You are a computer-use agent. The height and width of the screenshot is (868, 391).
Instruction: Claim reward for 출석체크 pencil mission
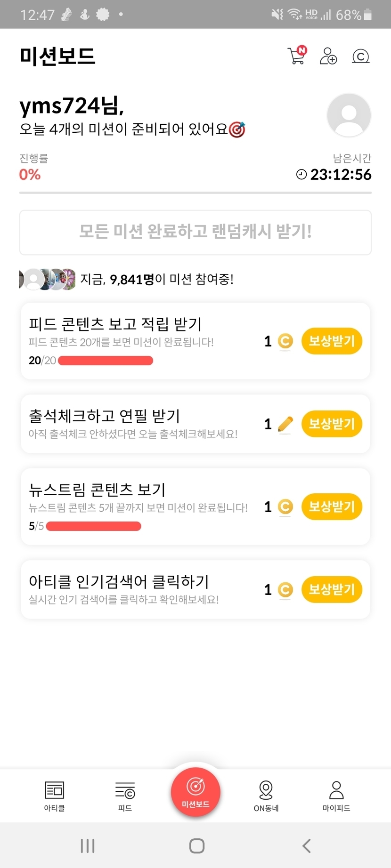coord(332,424)
